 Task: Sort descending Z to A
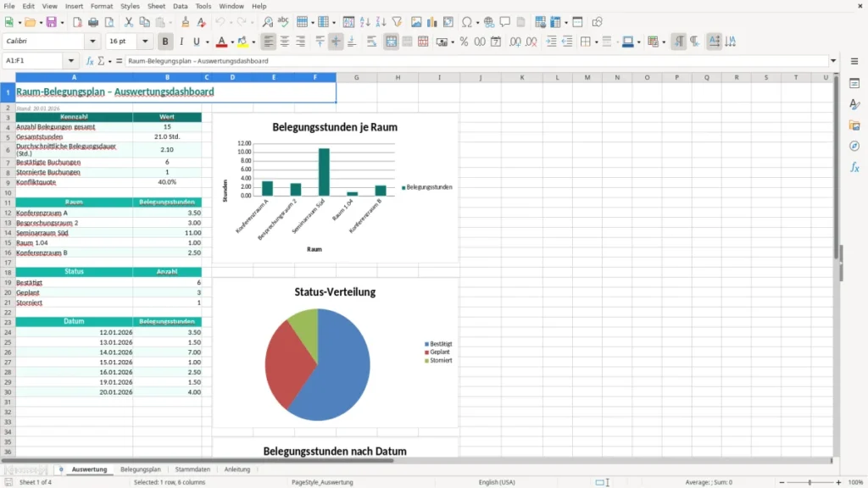point(381,22)
